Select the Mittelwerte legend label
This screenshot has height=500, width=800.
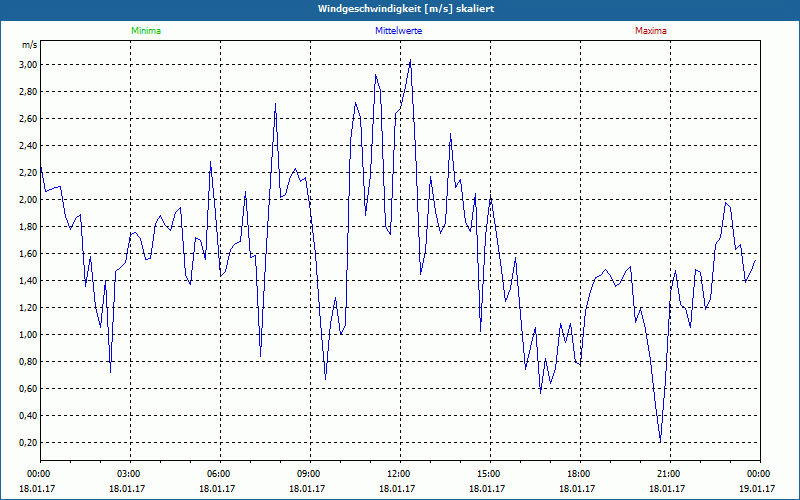[x=398, y=31]
